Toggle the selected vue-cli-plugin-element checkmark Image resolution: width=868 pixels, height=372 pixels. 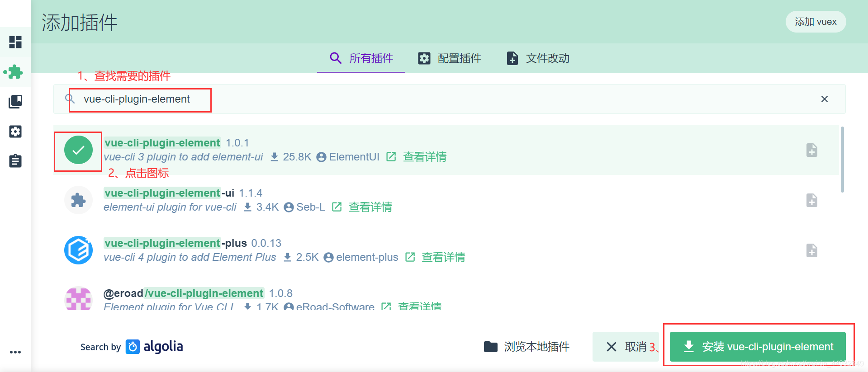pyautogui.click(x=78, y=150)
